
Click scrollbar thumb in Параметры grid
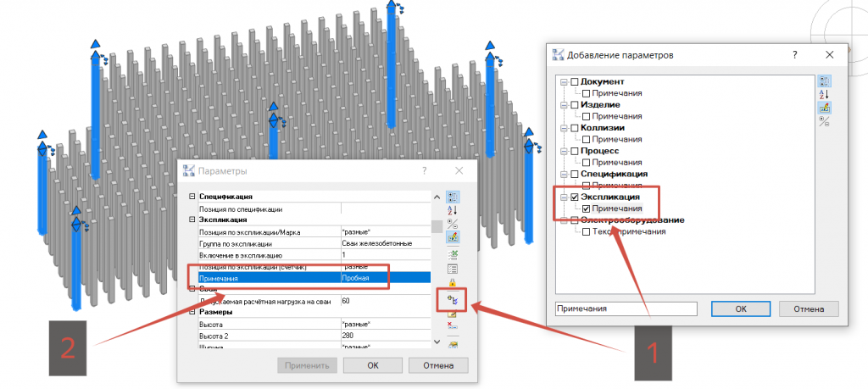[x=437, y=226]
